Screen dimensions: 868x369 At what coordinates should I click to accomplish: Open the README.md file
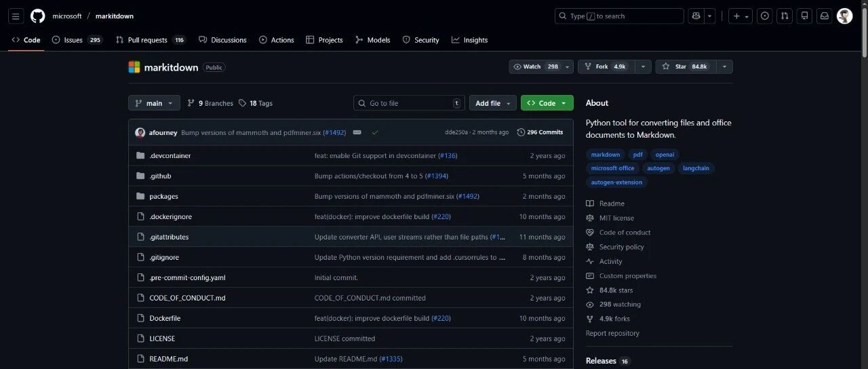point(169,359)
